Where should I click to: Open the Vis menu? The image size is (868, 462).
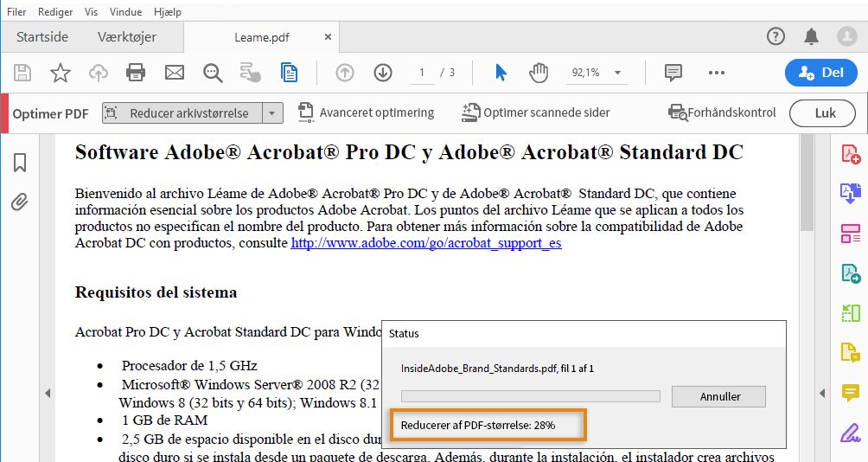[92, 11]
